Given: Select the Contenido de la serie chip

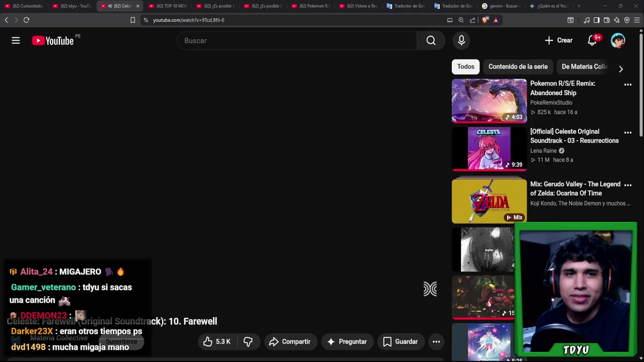Looking at the screenshot, I should click(x=518, y=66).
